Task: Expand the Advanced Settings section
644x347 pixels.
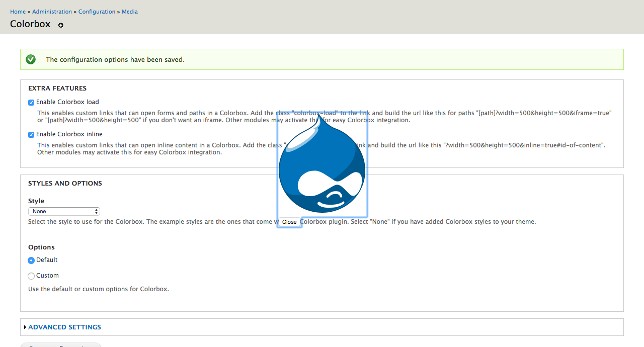Action: pyautogui.click(x=64, y=327)
